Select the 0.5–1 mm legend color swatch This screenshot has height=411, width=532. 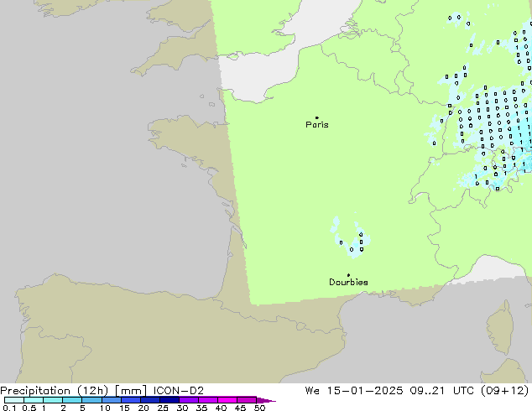(x=34, y=400)
